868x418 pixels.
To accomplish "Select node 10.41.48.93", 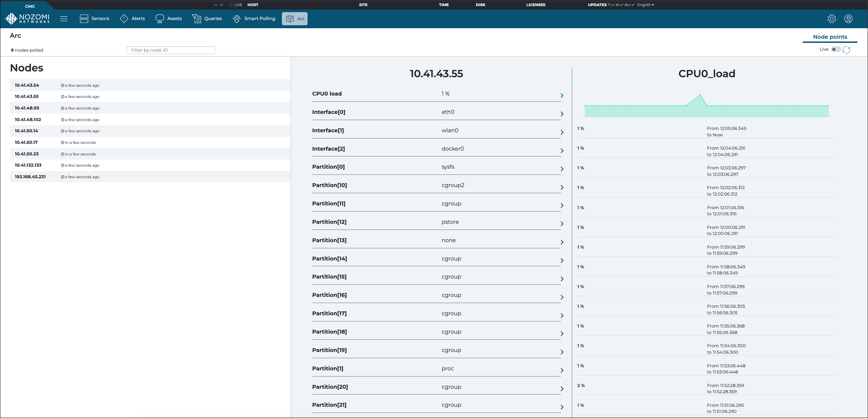I will pyautogui.click(x=150, y=108).
